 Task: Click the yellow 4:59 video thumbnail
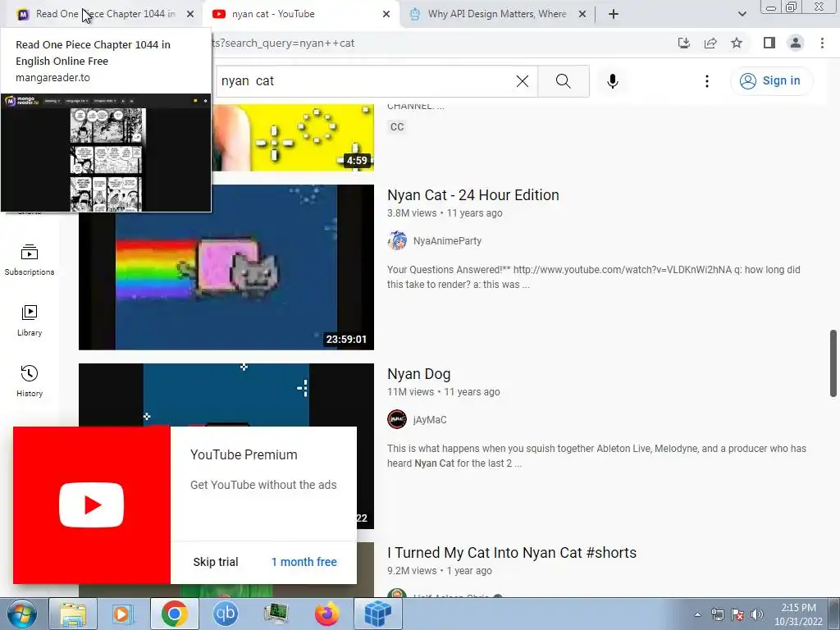coord(293,138)
